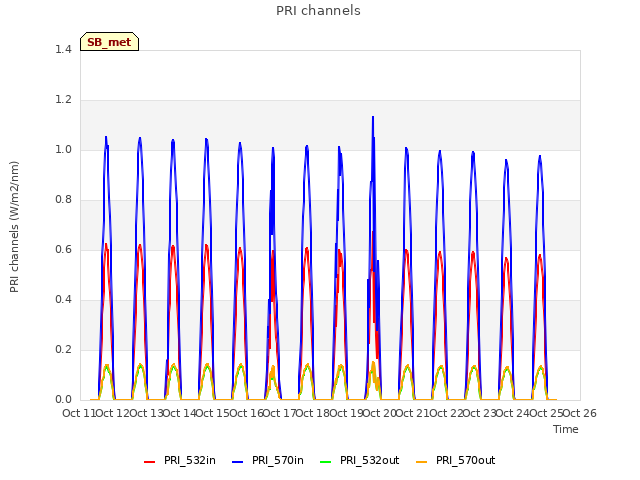The image size is (640, 480).
Task: Click the y-axis label 'PRI channels (W/m2/nm)'
Action: (14, 227)
